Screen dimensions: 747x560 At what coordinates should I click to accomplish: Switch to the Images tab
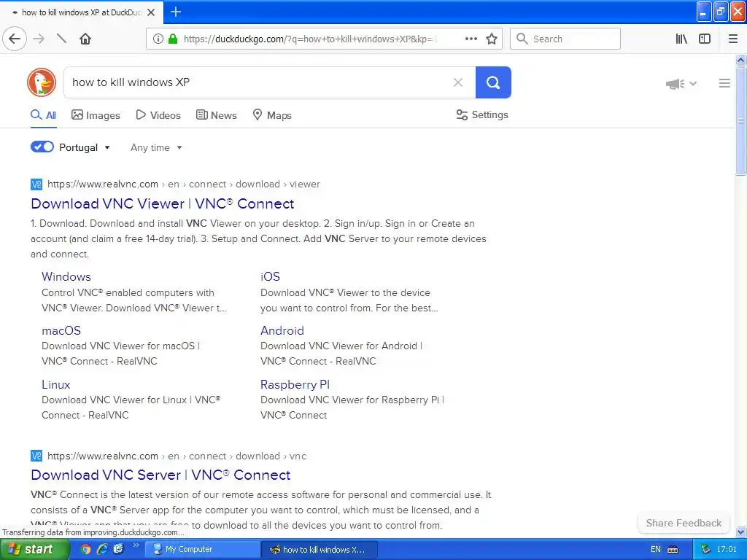[x=96, y=115]
